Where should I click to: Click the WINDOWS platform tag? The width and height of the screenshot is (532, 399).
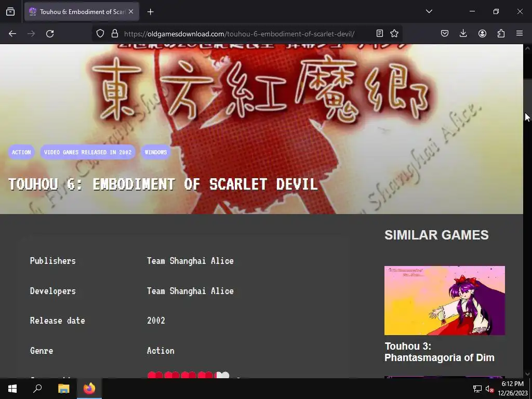tap(156, 152)
